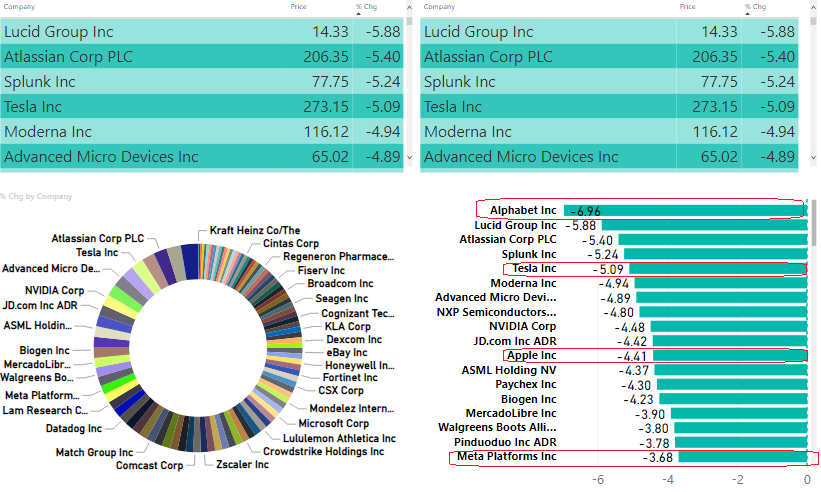
Task: Select Crowdstrike Holdings Inc donut label
Action: click(x=324, y=451)
